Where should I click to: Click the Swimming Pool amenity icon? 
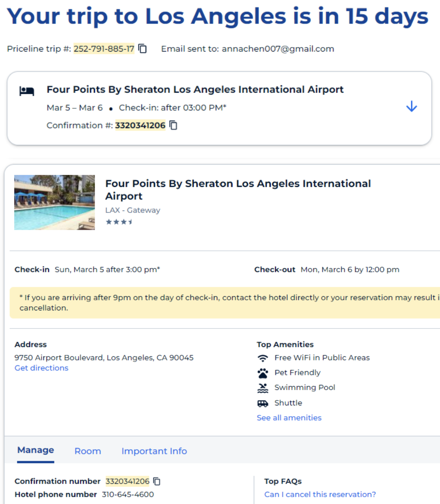point(263,388)
